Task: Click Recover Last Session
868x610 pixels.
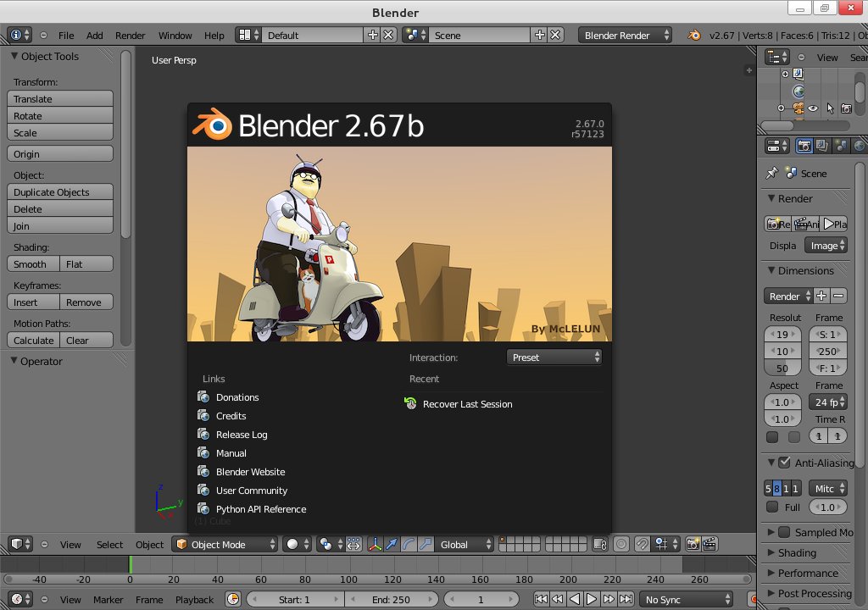Action: [x=467, y=404]
